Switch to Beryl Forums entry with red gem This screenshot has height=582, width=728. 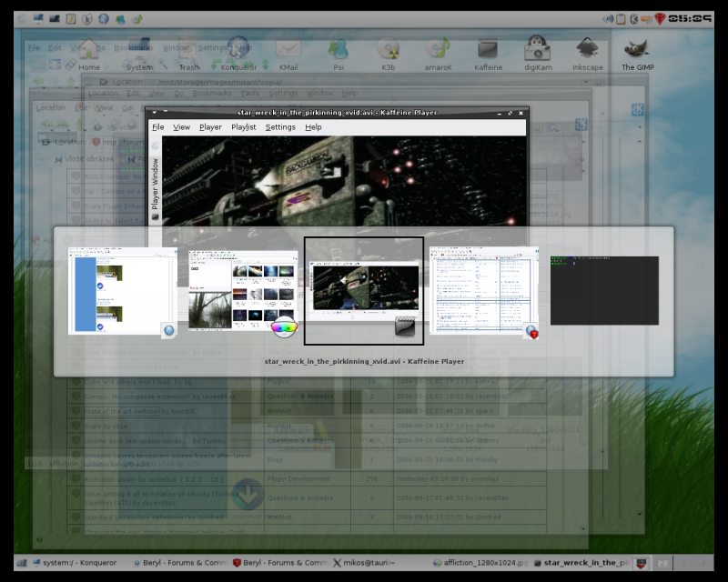pos(280,563)
